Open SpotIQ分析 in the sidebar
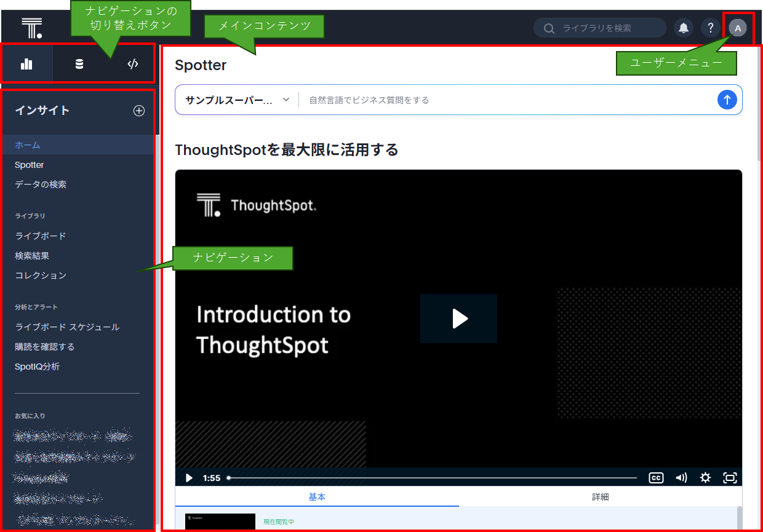The width and height of the screenshot is (763, 532). coord(38,367)
